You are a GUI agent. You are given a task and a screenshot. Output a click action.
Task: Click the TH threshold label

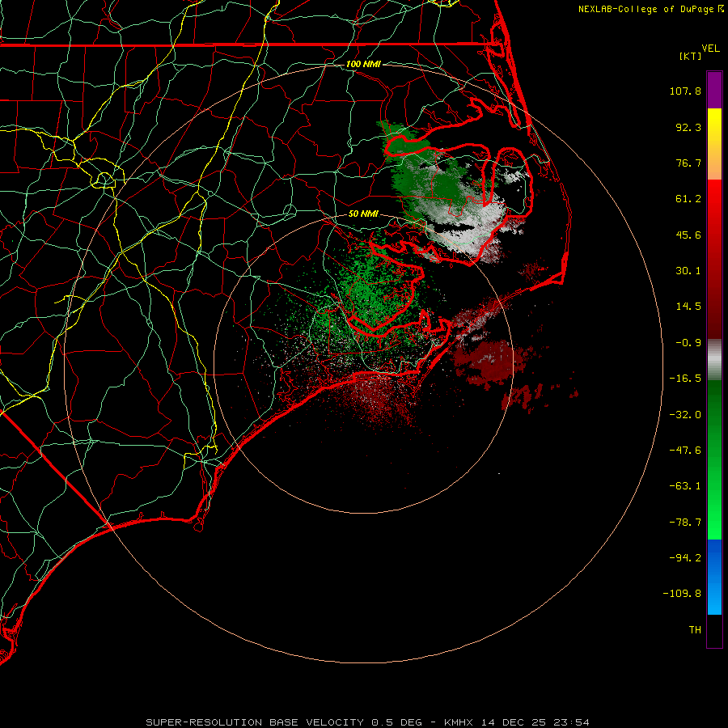(695, 629)
